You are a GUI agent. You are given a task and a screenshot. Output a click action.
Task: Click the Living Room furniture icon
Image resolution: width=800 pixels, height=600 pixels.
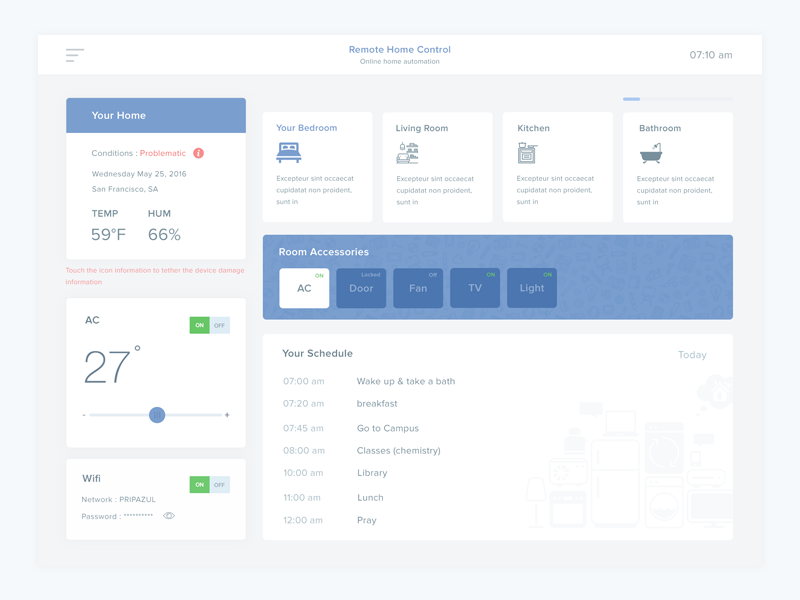click(407, 152)
